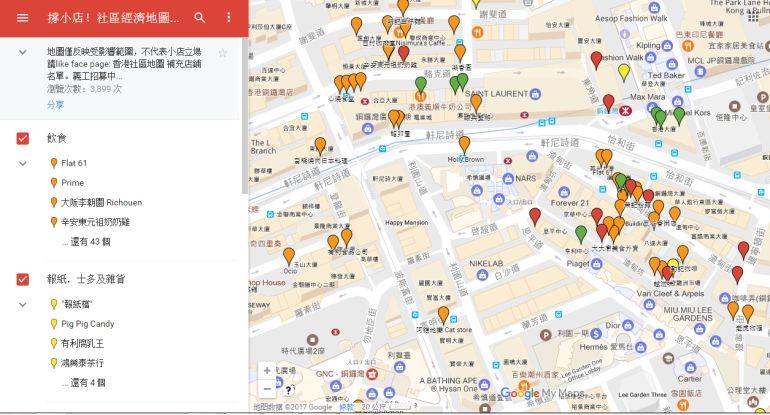
Task: Open the hamburger menu in red header
Action: pos(23,18)
